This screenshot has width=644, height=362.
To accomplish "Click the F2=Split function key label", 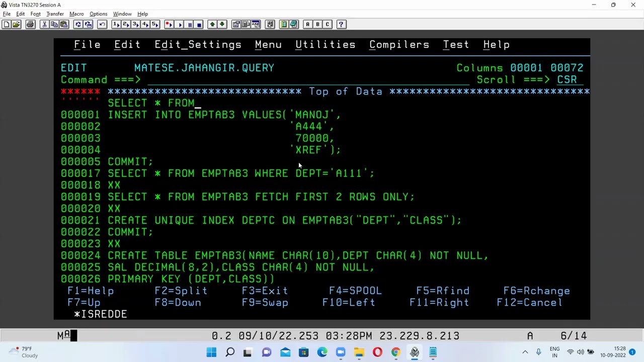I will [181, 291].
